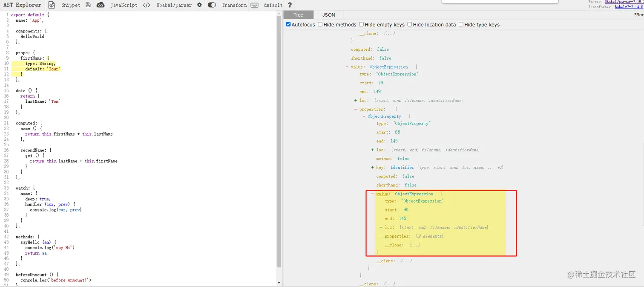The image size is (644, 287).
Task: Click the 59ms parse time label
Action: pyautogui.click(x=639, y=15)
